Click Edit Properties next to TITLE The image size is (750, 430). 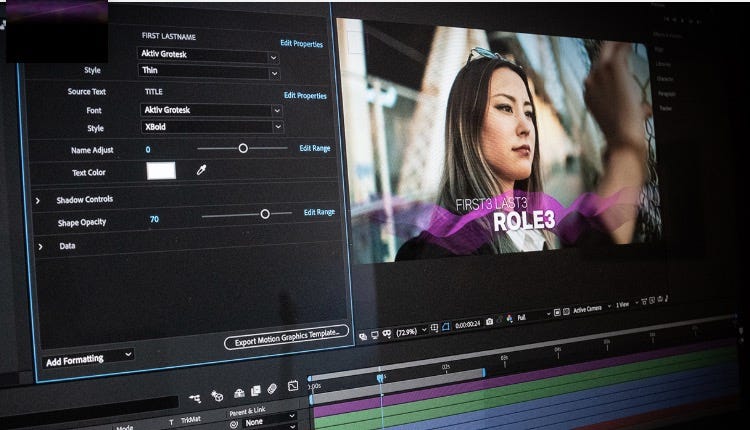(305, 95)
